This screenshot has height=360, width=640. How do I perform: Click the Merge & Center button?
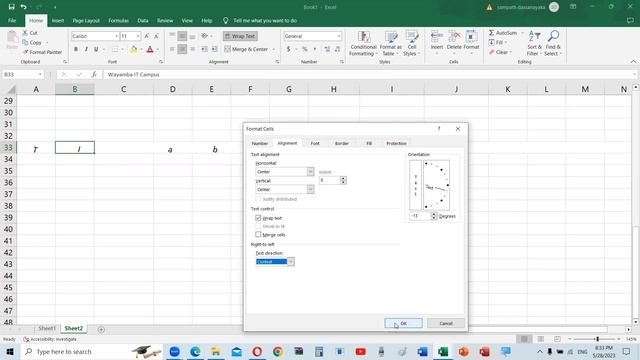(x=247, y=49)
